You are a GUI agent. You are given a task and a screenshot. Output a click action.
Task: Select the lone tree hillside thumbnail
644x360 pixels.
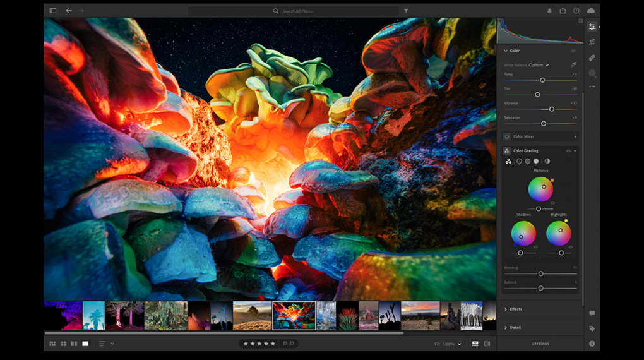252,316
